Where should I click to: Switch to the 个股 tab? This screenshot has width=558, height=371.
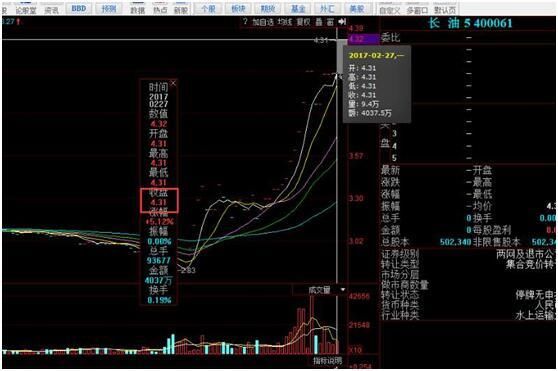[x=209, y=8]
